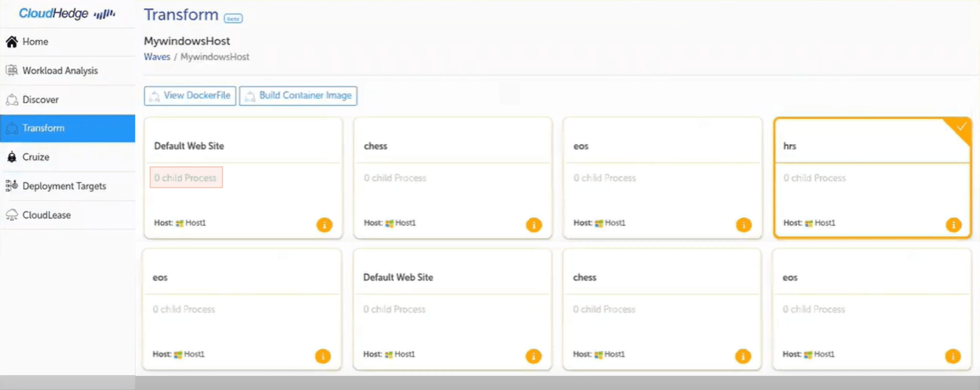The height and width of the screenshot is (390, 980).
Task: Select the top-row chess application card
Action: (452, 146)
